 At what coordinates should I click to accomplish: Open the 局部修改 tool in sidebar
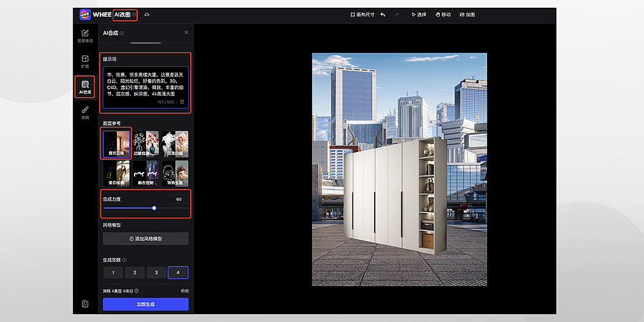pos(85,36)
